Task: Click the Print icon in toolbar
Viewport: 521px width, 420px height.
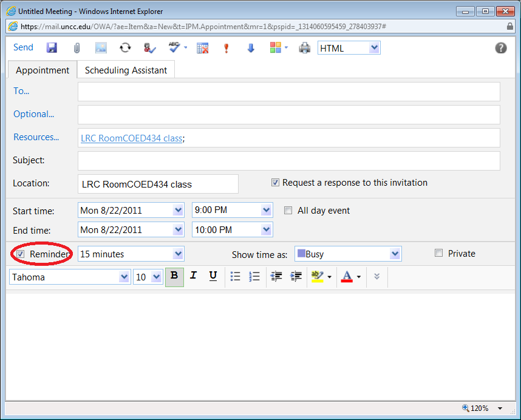Action: [304, 48]
